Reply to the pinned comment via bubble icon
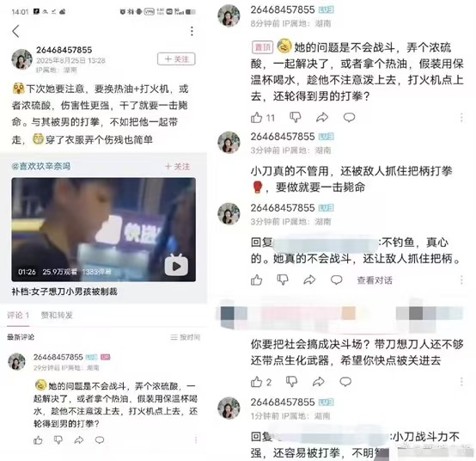Screen dimensions: 476x461 349,117
